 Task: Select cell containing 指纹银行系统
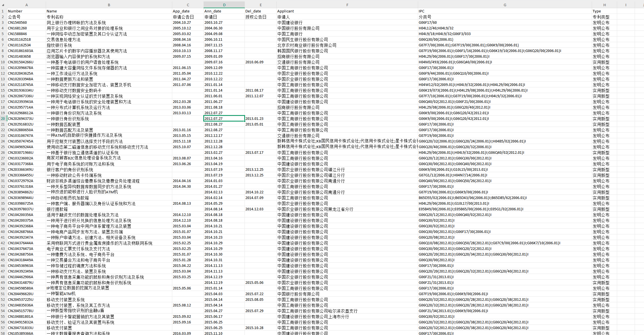[59, 45]
